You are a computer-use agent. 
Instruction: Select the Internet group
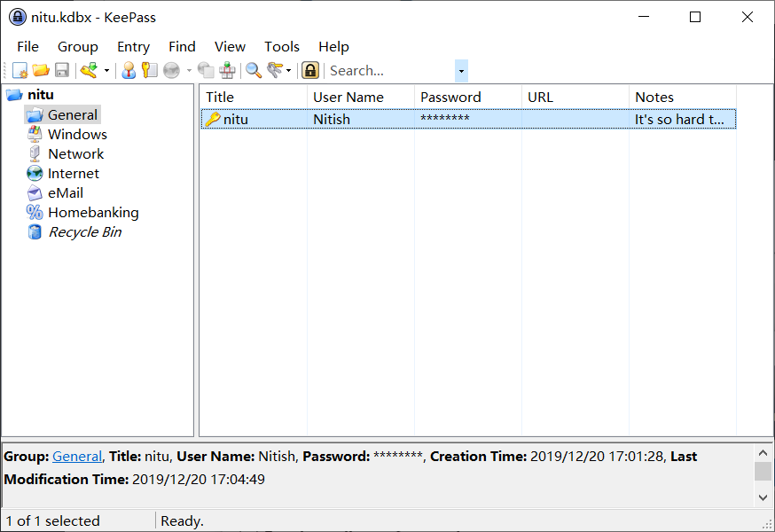pyautogui.click(x=73, y=174)
